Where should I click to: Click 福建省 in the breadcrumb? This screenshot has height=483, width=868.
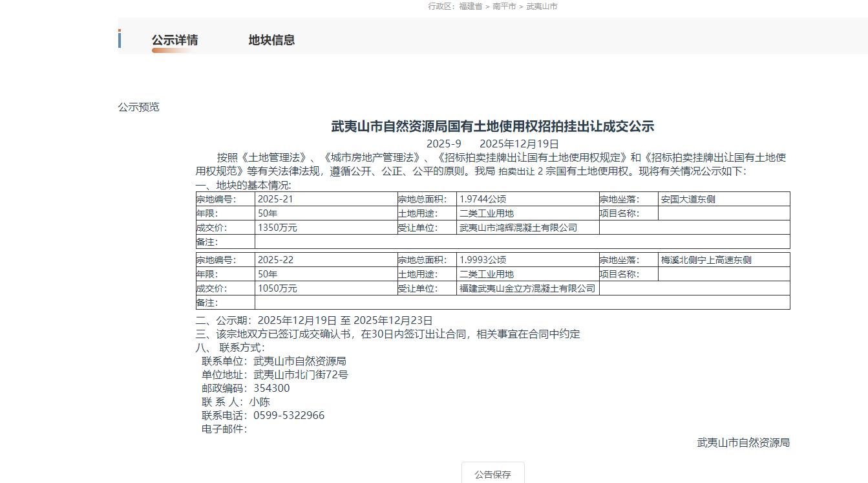coord(471,6)
